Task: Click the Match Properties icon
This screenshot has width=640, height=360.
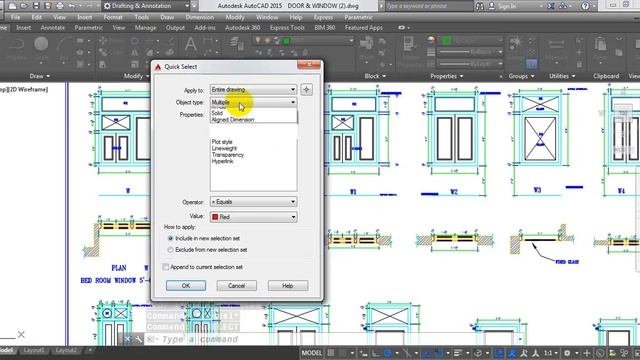Action: pos(409,43)
